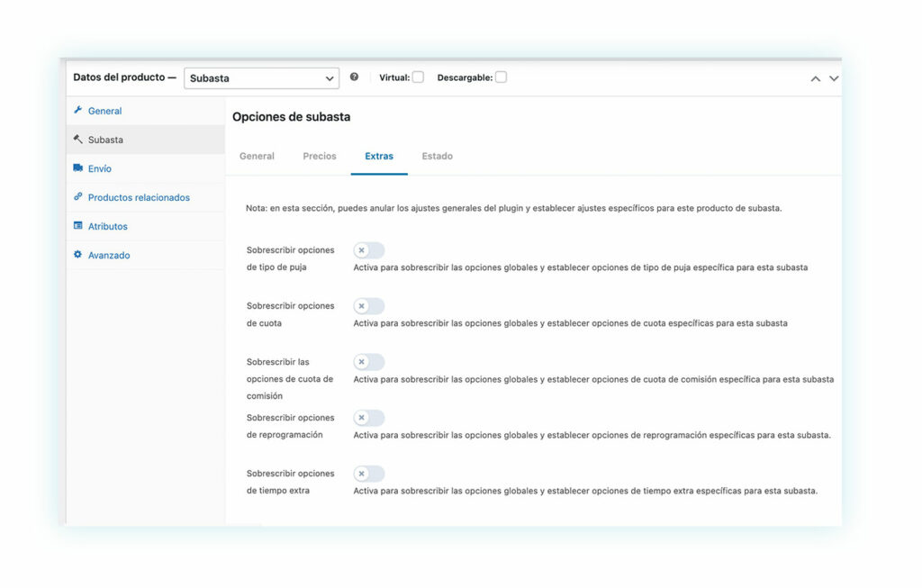Click the Subasta hammer icon
The width and height of the screenshot is (922, 588).
(x=79, y=139)
